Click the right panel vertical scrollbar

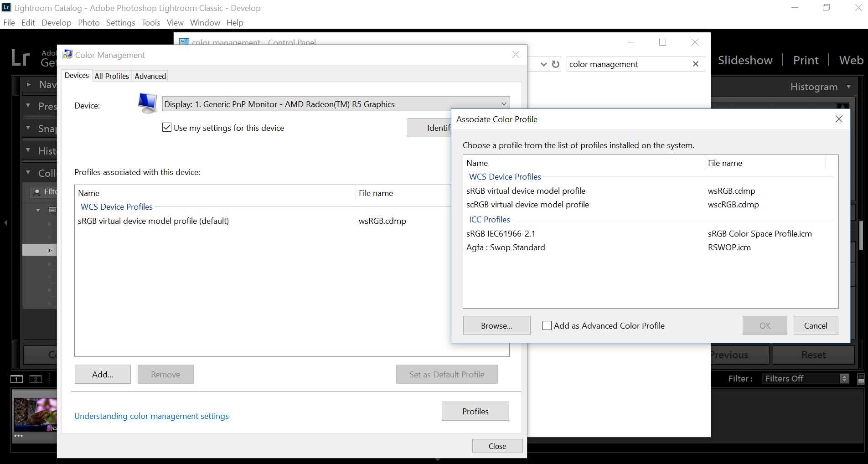[x=861, y=235]
